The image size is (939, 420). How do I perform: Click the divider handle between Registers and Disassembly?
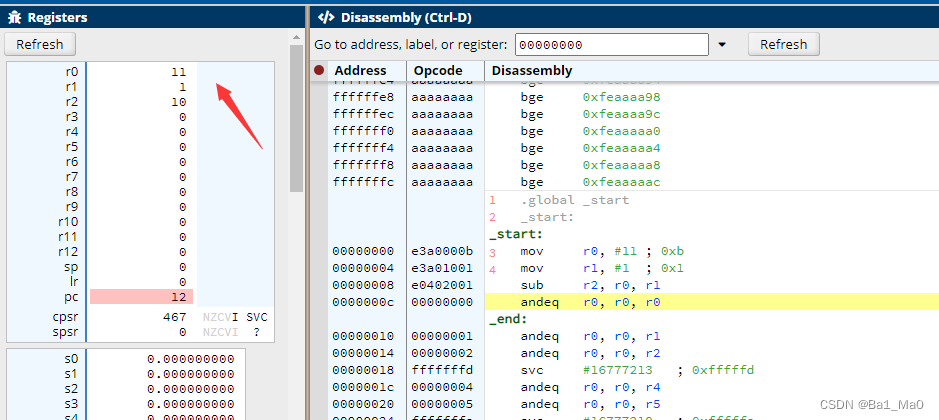[307, 213]
